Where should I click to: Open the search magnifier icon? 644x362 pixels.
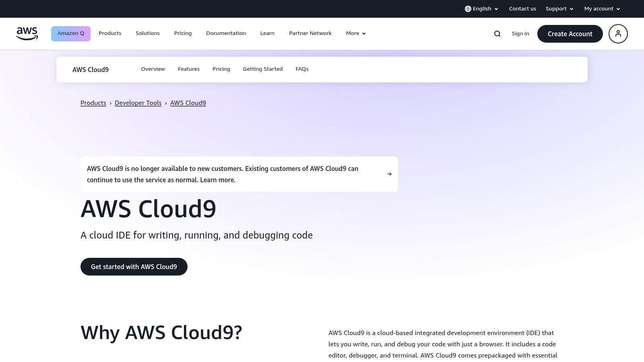(497, 34)
